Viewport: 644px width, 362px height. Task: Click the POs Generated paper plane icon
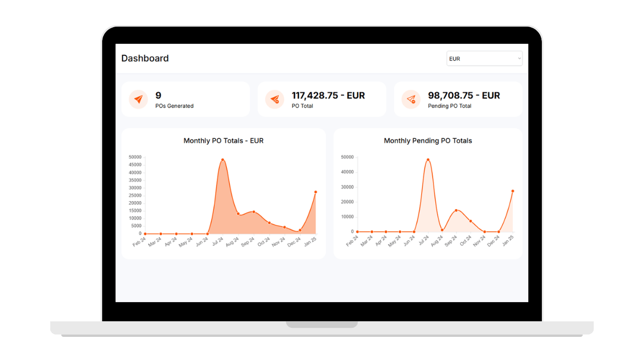(x=138, y=100)
